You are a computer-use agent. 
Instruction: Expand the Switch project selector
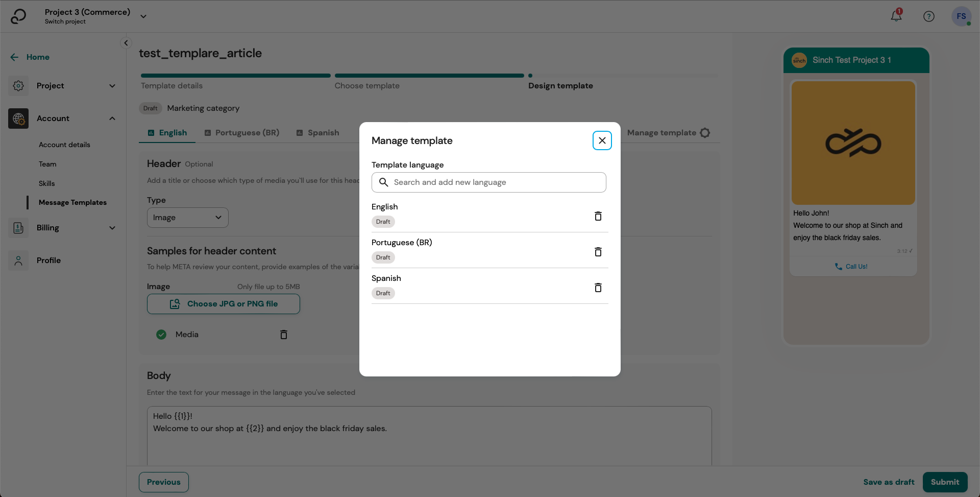(143, 16)
